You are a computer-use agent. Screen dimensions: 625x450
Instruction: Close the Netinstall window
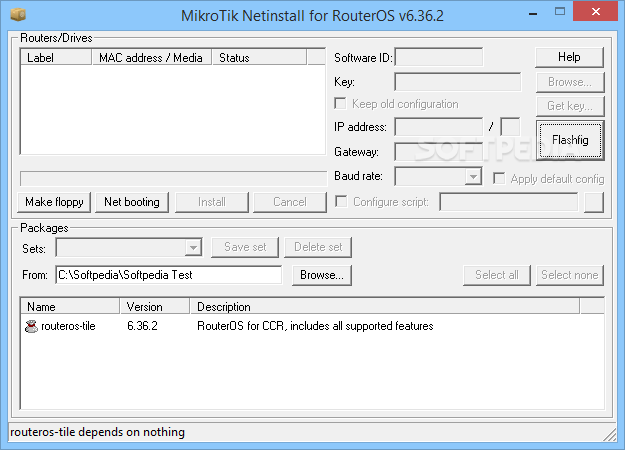pyautogui.click(x=596, y=11)
